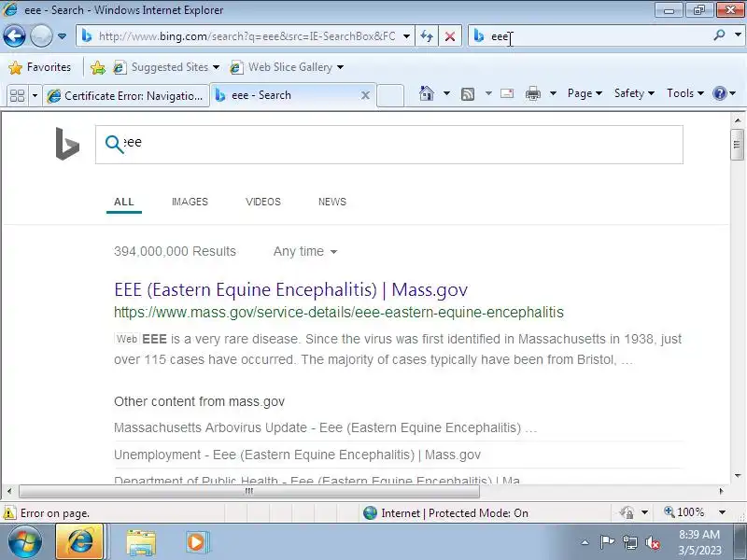Stop loading with the red X icon
The width and height of the screenshot is (747, 560).
450,36
